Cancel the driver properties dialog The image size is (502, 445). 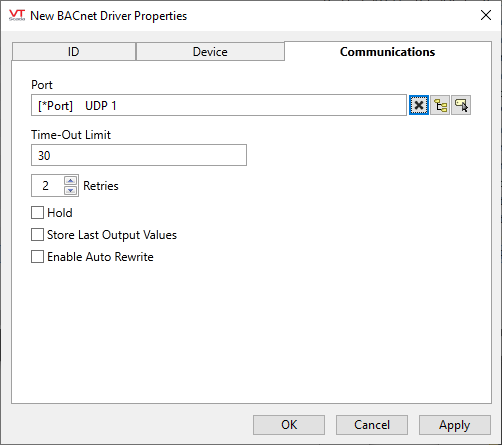(x=372, y=425)
